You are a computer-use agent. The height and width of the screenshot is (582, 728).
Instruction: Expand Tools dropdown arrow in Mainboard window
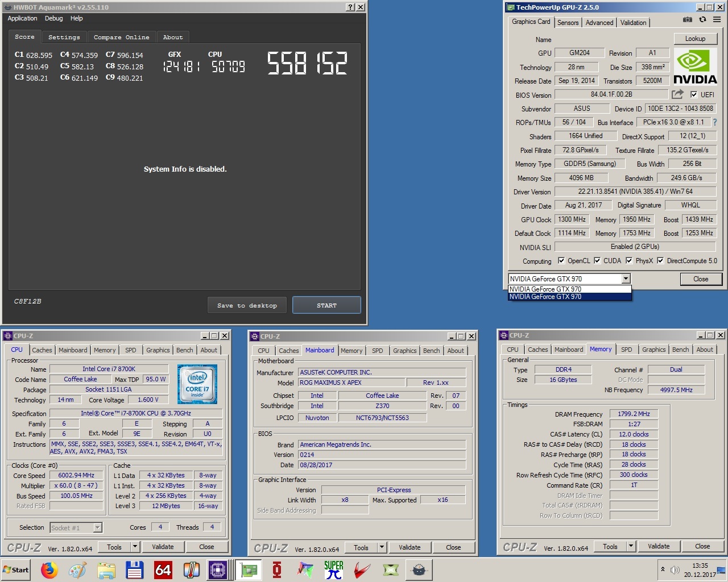tap(382, 547)
